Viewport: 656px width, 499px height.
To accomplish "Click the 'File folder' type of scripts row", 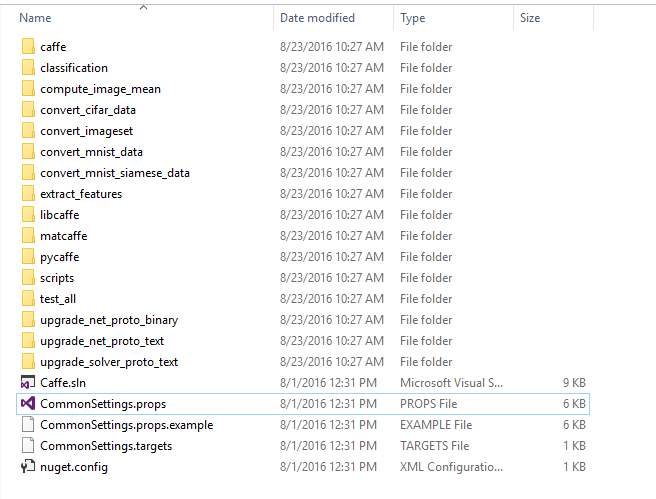I will tap(426, 277).
